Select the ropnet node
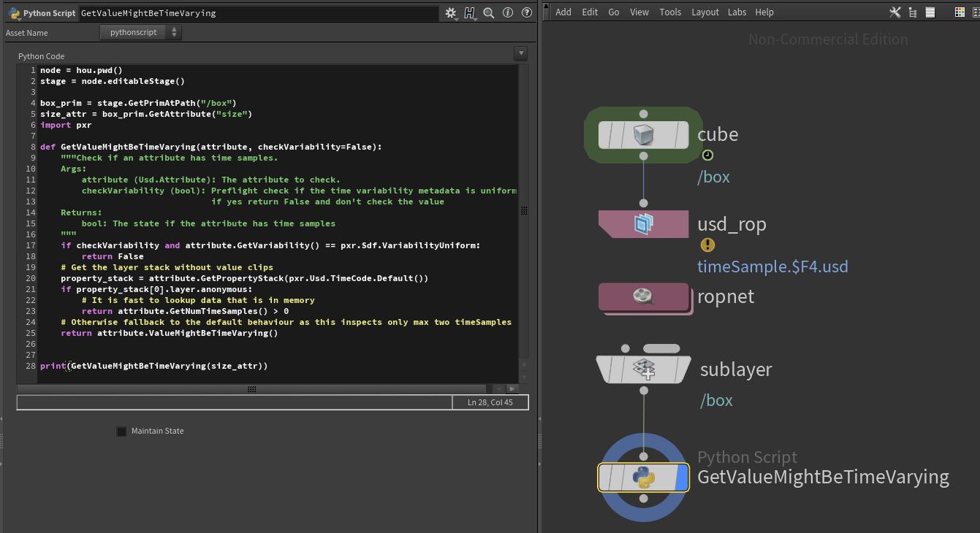Viewport: 980px width, 533px height. coord(643,296)
